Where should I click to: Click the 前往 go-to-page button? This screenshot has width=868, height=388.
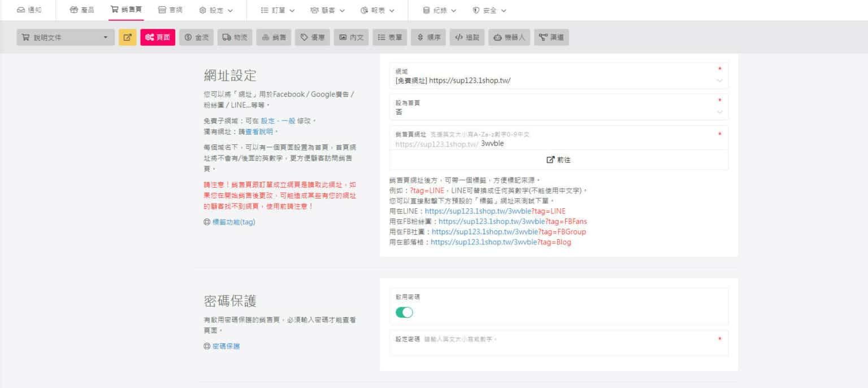point(558,159)
